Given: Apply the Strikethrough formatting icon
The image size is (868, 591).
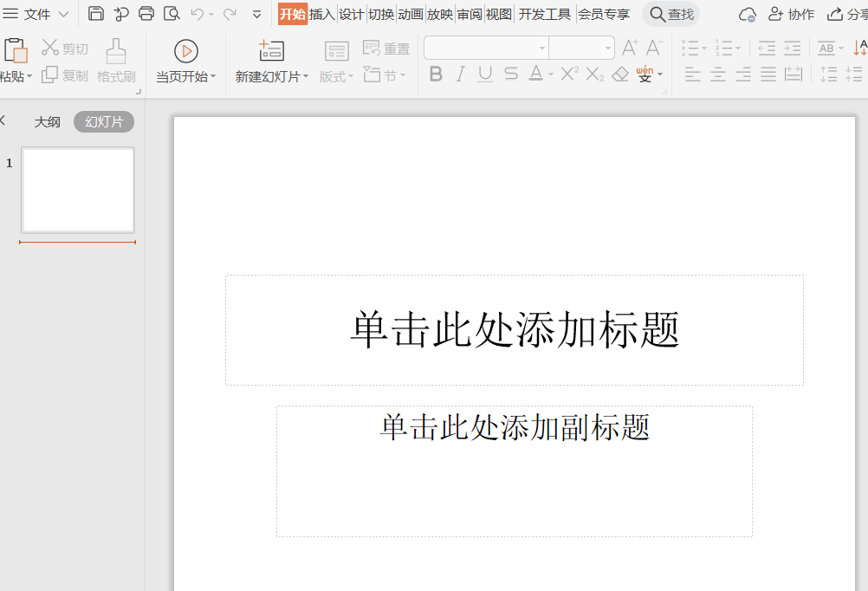Looking at the screenshot, I should pyautogui.click(x=509, y=75).
